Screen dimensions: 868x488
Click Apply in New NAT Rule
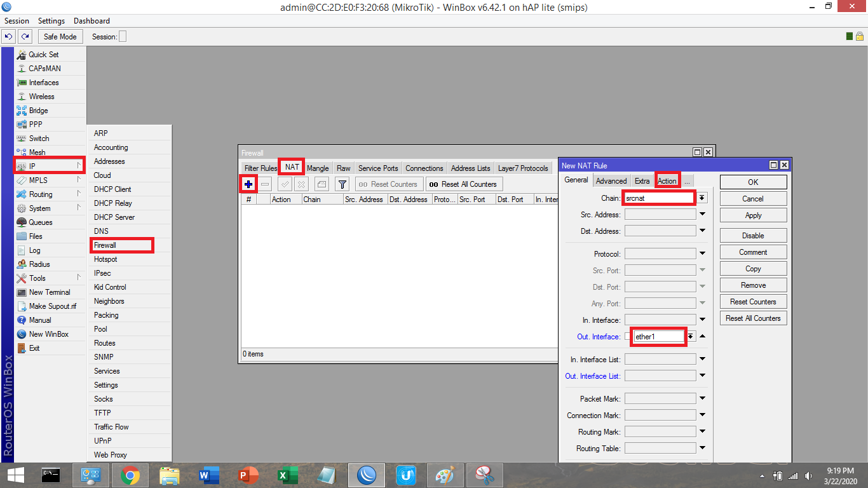753,215
